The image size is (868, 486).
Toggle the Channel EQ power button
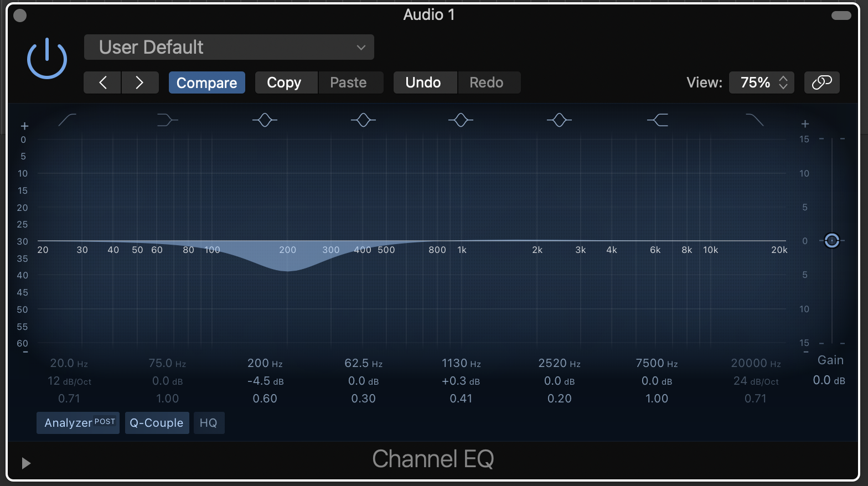coord(47,59)
